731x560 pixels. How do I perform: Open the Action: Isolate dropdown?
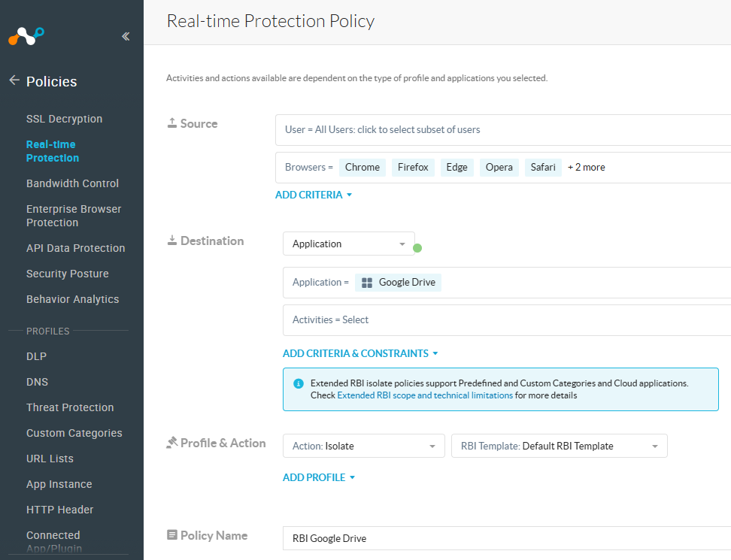tap(363, 445)
